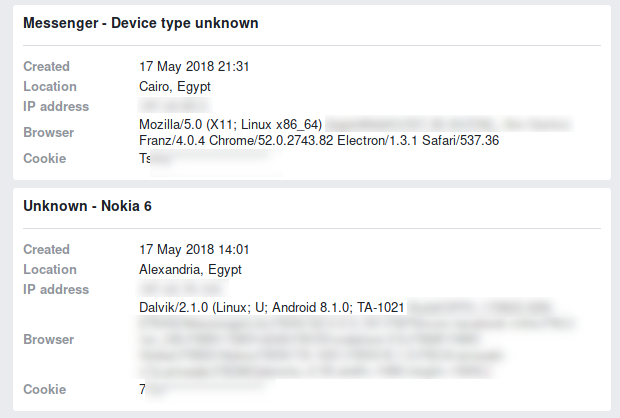
Task: Select the 'Cairo, Egypt' location text
Action: [x=175, y=87]
